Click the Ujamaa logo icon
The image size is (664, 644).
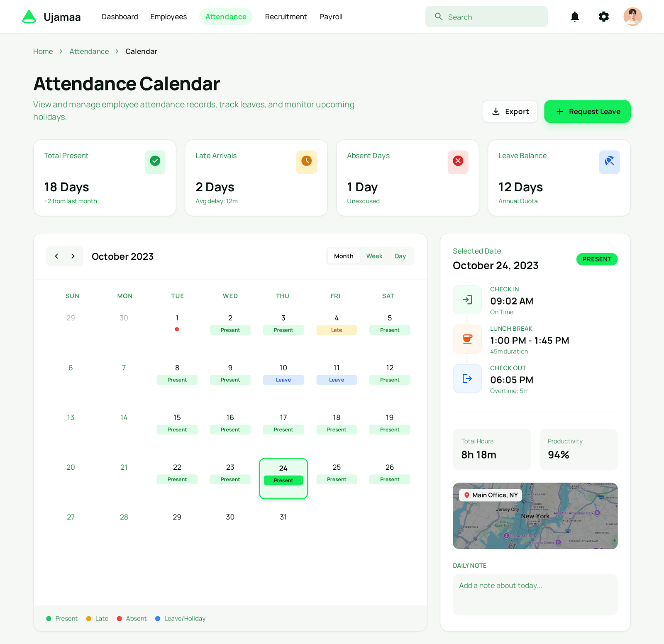(29, 16)
